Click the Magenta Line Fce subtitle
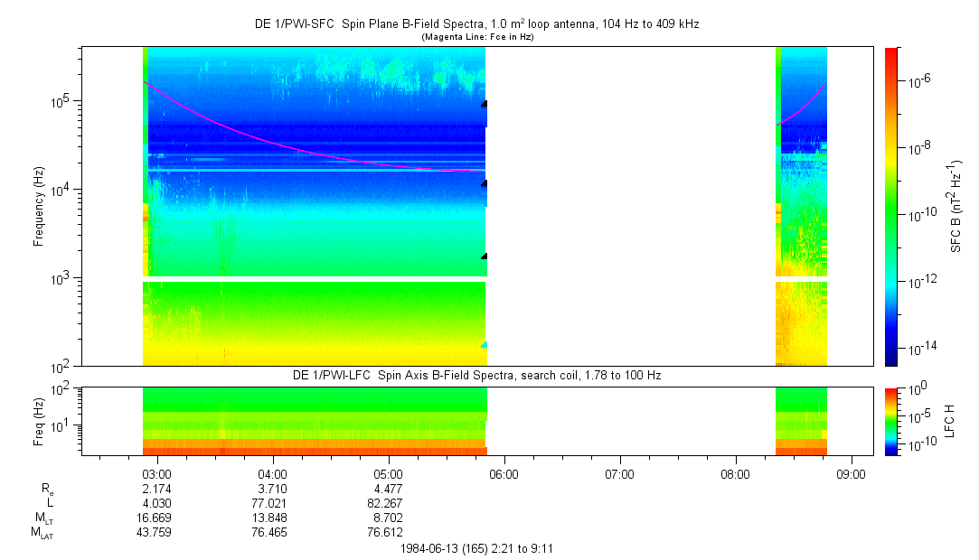The image size is (979, 560). click(x=477, y=37)
